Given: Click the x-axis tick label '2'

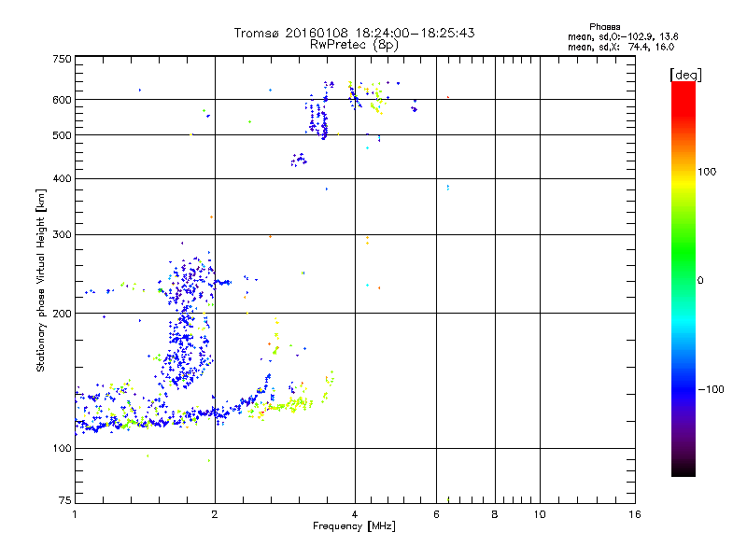Looking at the screenshot, I should coord(215,514).
